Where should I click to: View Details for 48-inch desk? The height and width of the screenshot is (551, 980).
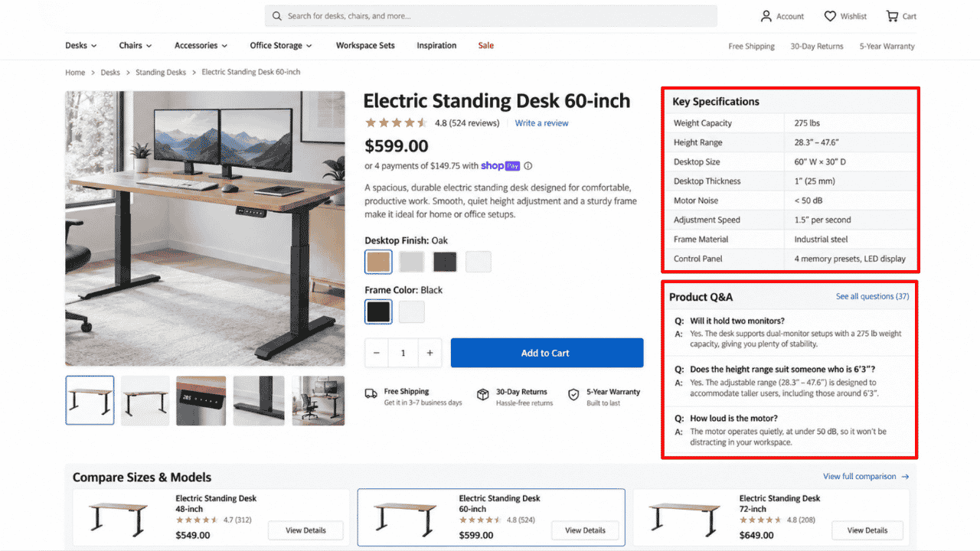pos(305,530)
